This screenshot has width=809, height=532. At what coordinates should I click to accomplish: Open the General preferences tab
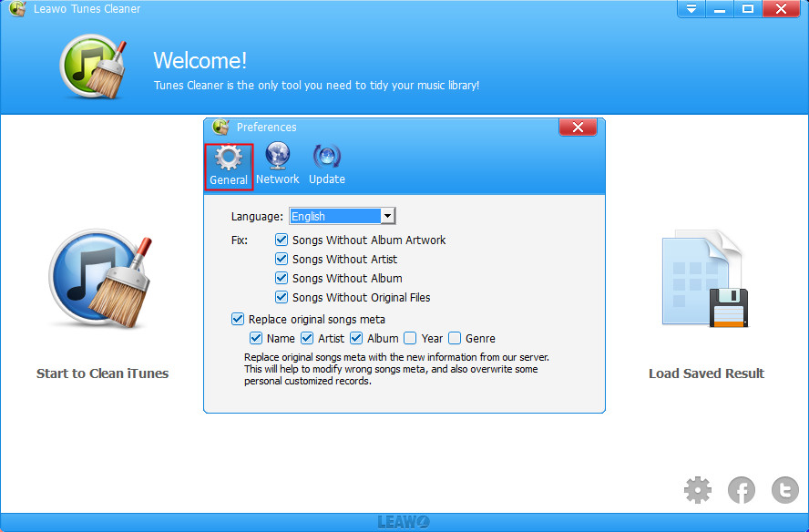tap(229, 167)
